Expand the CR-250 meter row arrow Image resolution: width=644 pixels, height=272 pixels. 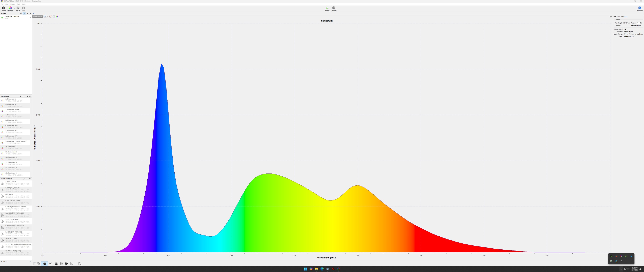click(x=31, y=17)
